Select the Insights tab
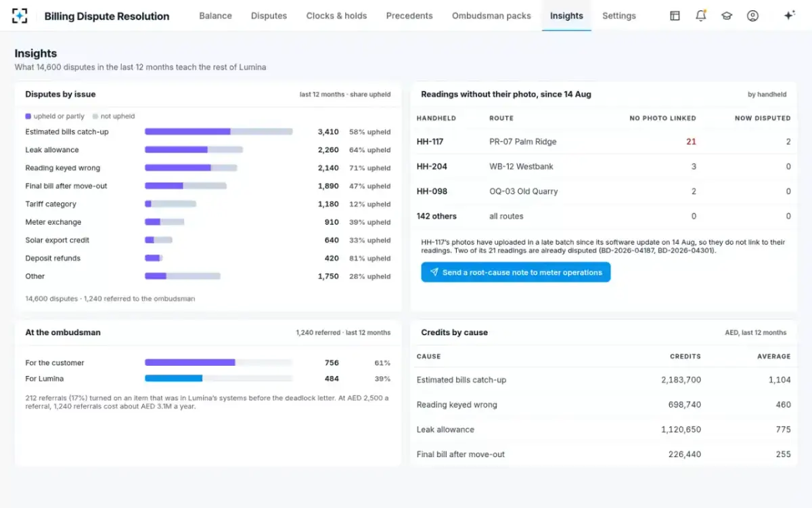 tap(566, 16)
